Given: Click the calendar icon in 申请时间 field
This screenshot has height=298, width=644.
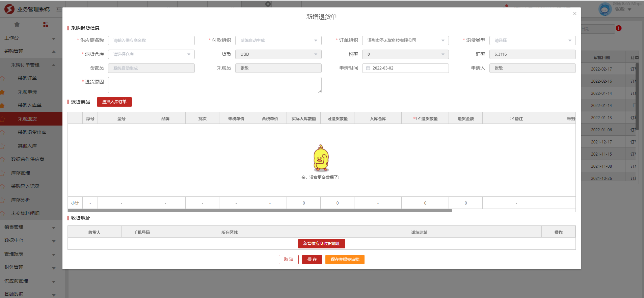Looking at the screenshot, I should pos(368,68).
